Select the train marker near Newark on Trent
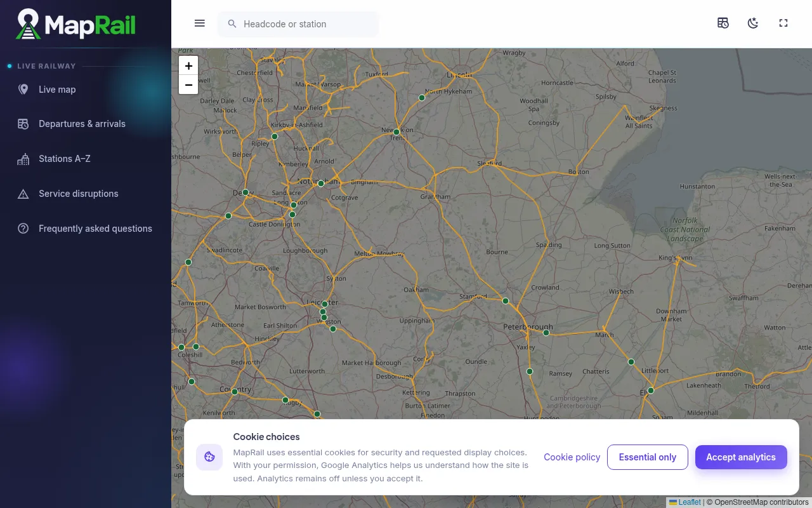This screenshot has width=812, height=508. point(396,132)
